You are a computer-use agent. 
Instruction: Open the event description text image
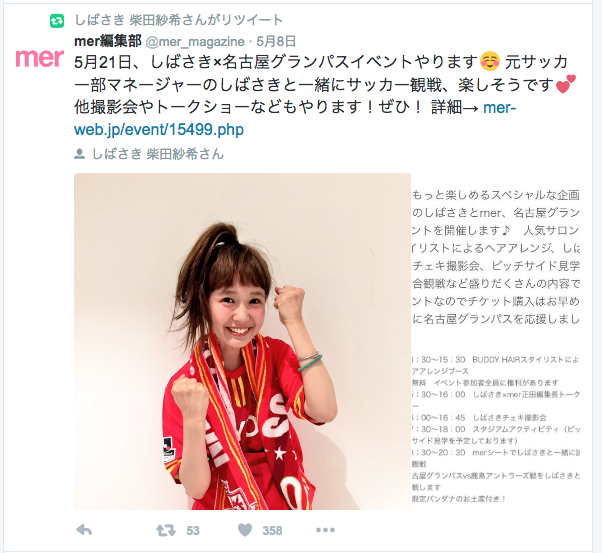[x=496, y=257]
